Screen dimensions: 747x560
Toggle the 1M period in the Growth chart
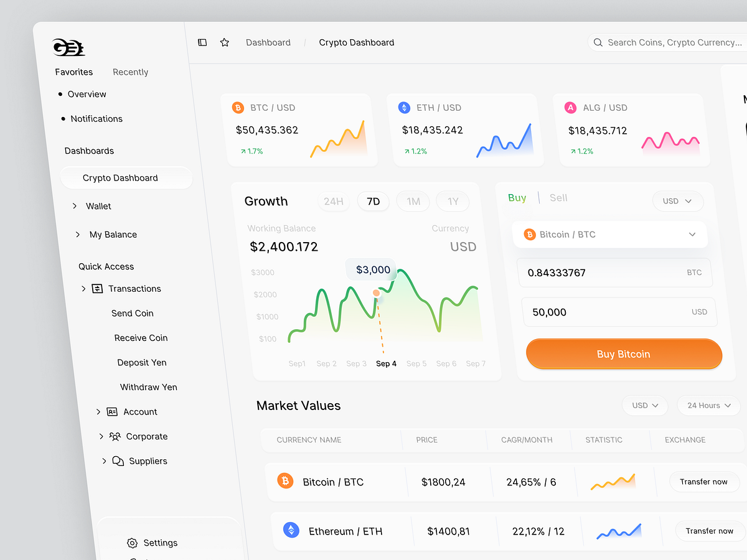413,201
